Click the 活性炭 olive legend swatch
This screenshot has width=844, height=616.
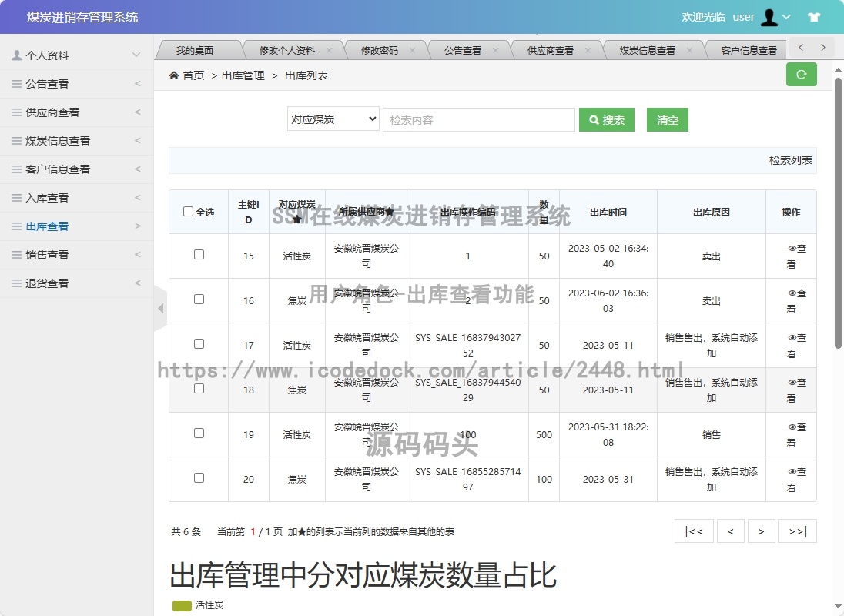coord(182,605)
